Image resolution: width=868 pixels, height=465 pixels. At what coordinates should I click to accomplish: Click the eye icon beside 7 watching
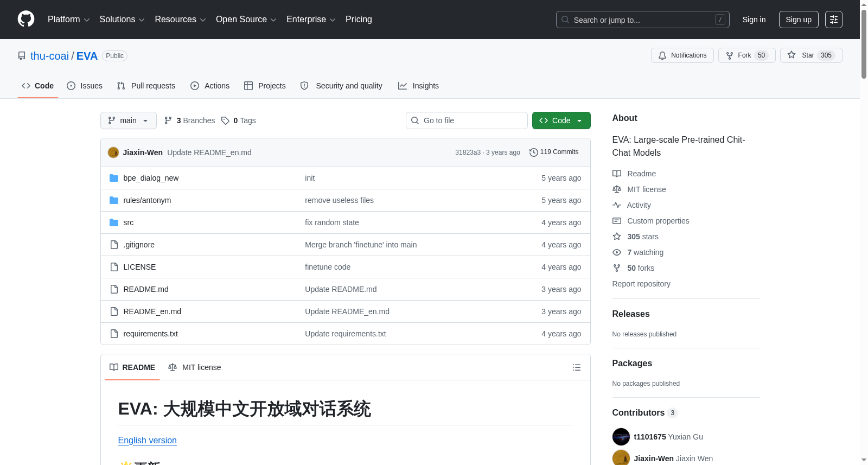(x=617, y=252)
